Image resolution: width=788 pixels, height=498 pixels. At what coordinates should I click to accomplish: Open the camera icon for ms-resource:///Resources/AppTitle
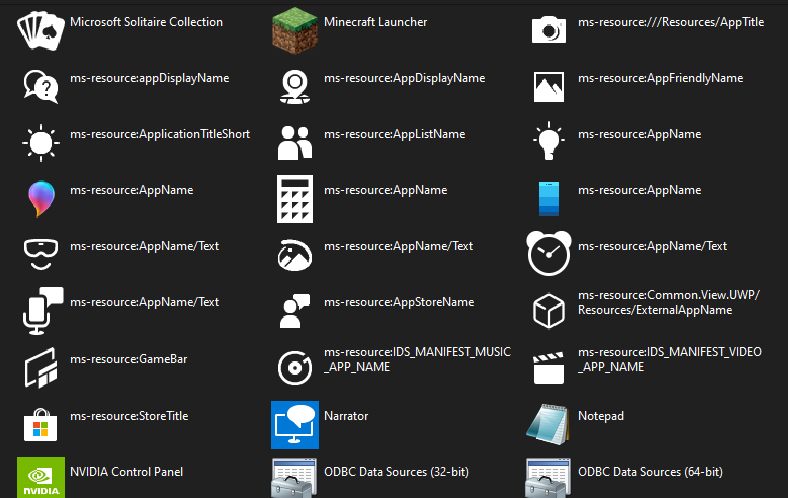pyautogui.click(x=549, y=30)
